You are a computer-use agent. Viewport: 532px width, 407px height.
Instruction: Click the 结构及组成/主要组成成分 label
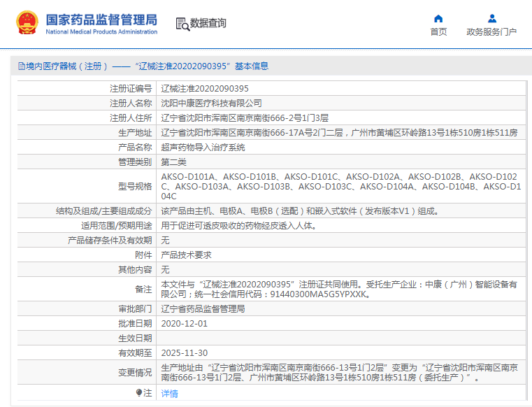click(x=104, y=211)
